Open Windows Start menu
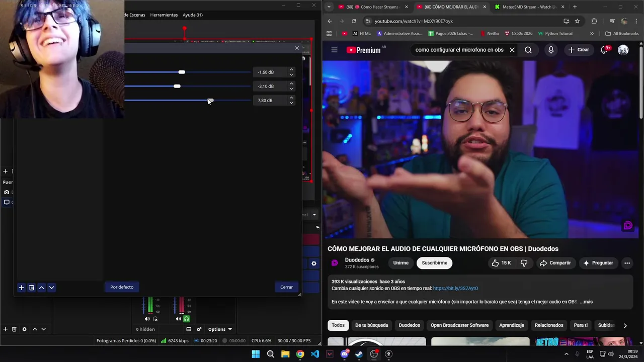 click(256, 354)
